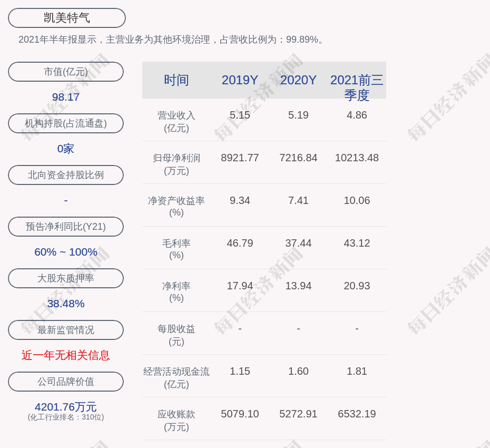Viewport: 490px width, 448px height.
Task: Select the 公司品牌价值 label
Action: [x=66, y=382]
